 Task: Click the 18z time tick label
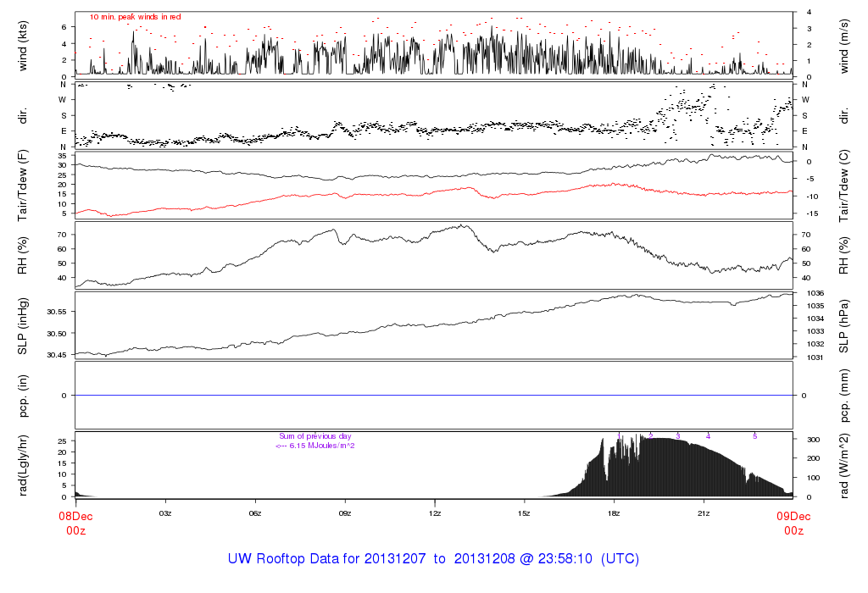tap(614, 513)
